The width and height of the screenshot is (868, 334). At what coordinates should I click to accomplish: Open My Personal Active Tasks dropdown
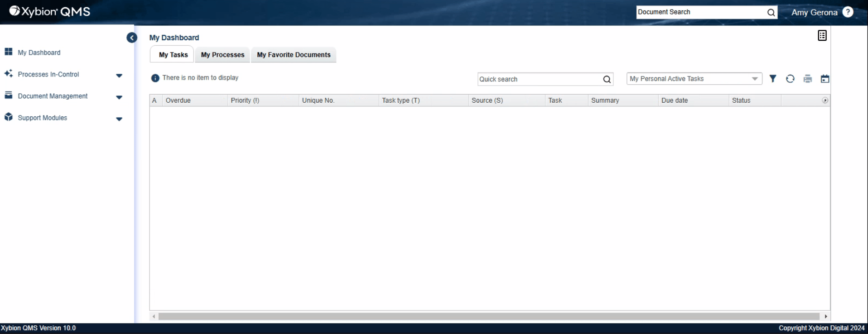(694, 79)
